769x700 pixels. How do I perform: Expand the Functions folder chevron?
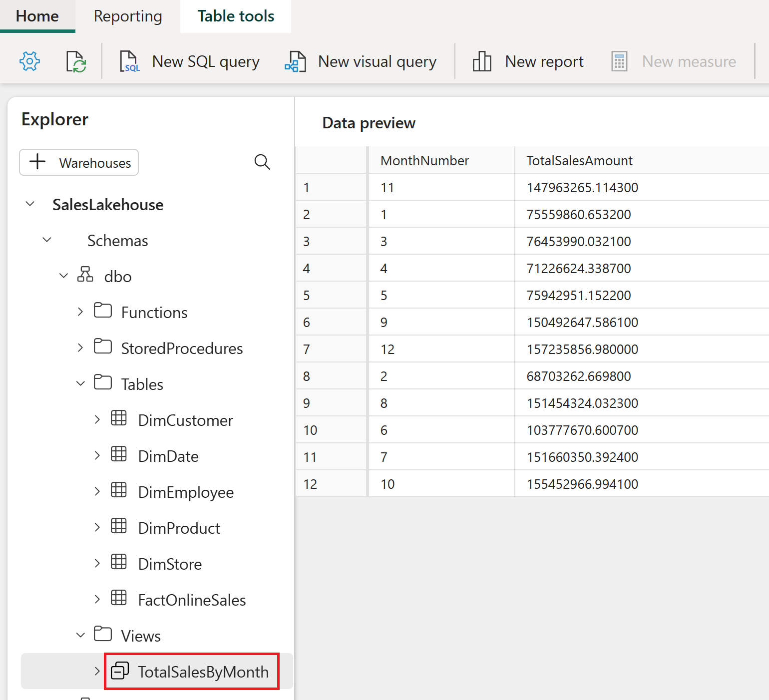(x=80, y=312)
